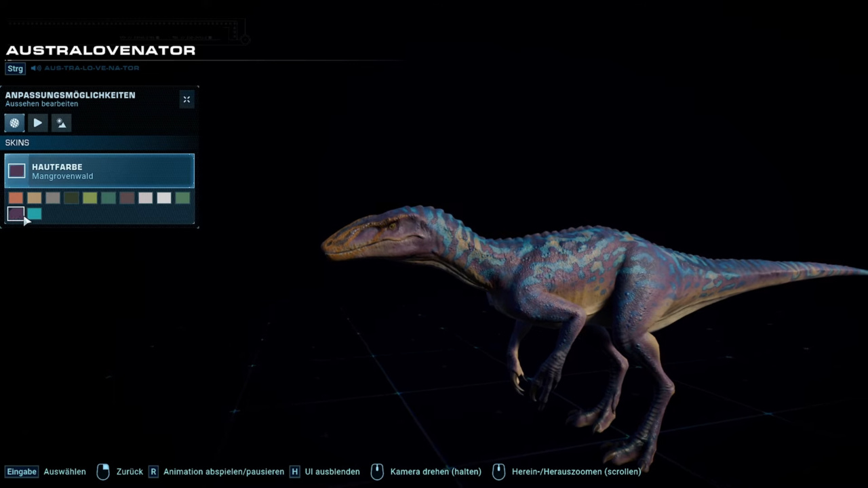868x488 pixels.
Task: Switch to the animation play tab
Action: pos(38,123)
